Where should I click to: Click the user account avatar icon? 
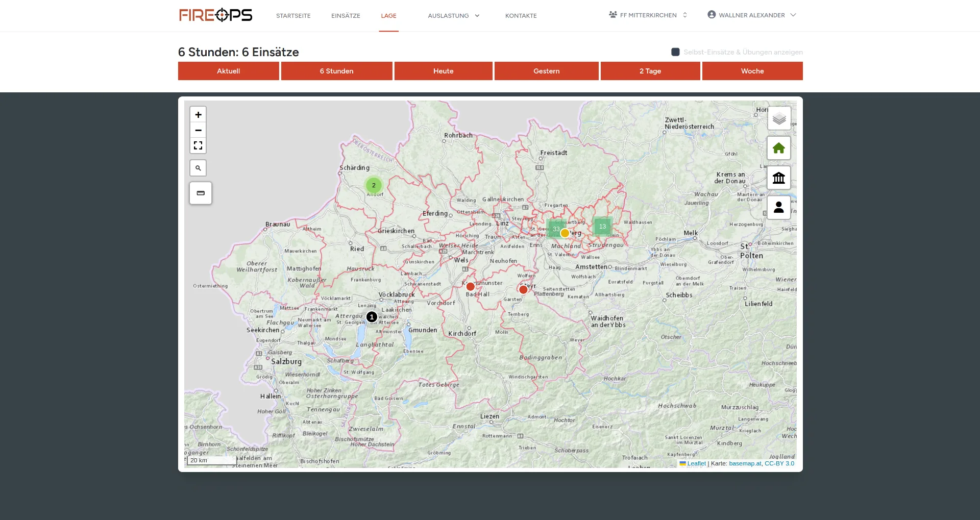pyautogui.click(x=712, y=15)
